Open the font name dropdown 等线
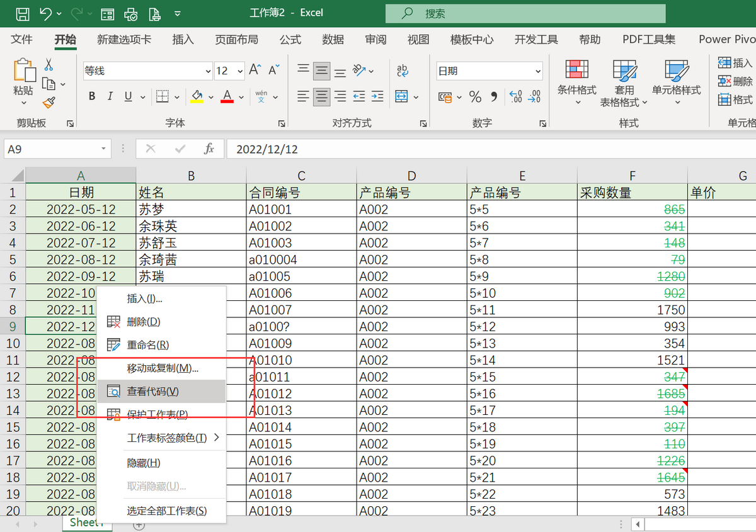 click(209, 71)
